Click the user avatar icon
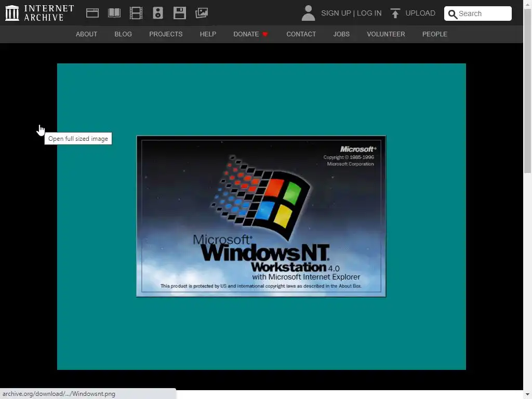Screen dimensions: 532x399 pos(309,13)
